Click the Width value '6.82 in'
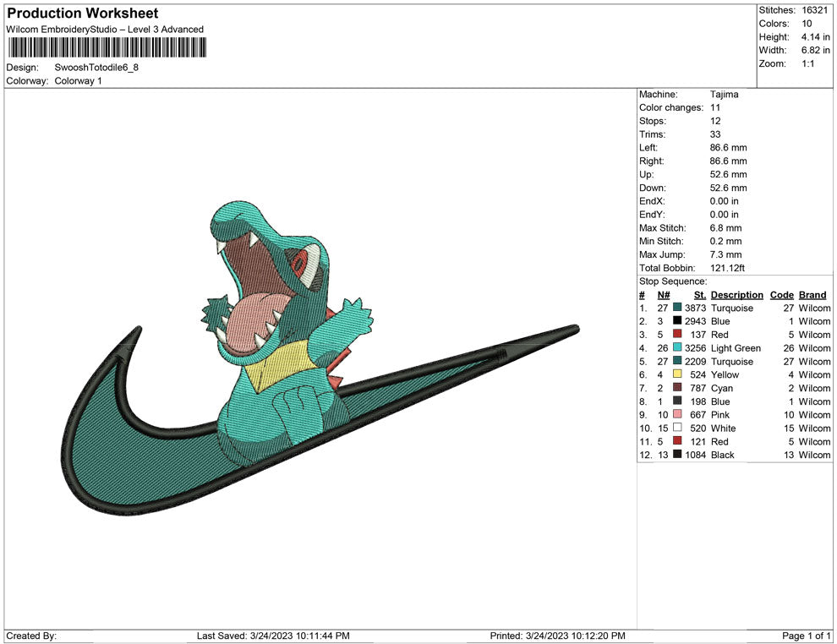This screenshot has height=644, width=837. tap(816, 50)
